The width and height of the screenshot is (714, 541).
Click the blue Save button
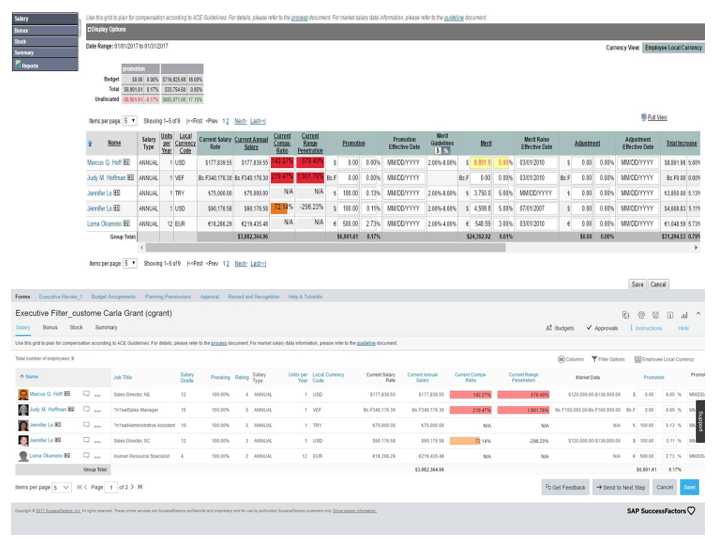pyautogui.click(x=689, y=487)
